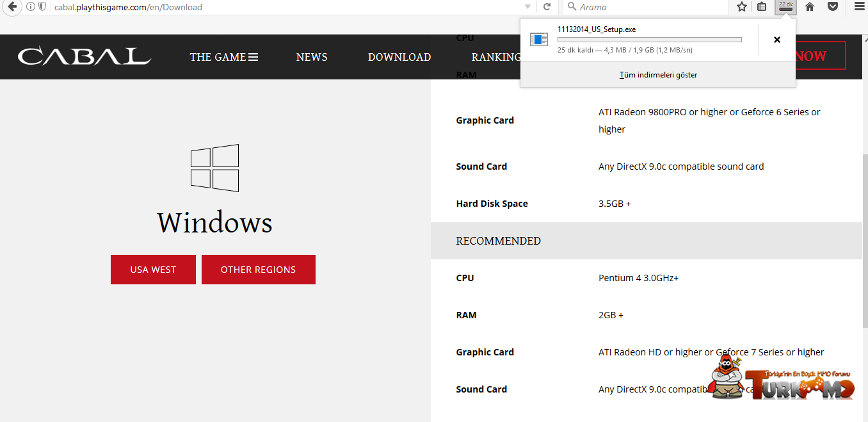Focus the Arama search box
The height and width of the screenshot is (422, 868).
(646, 7)
